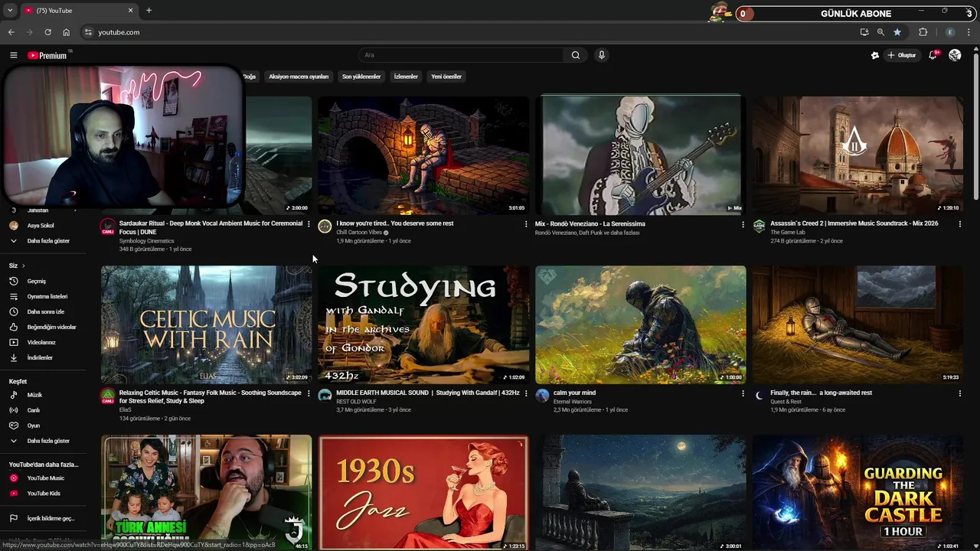Close the YouTube browser tab
The width and height of the screenshot is (980, 551).
coord(130,11)
